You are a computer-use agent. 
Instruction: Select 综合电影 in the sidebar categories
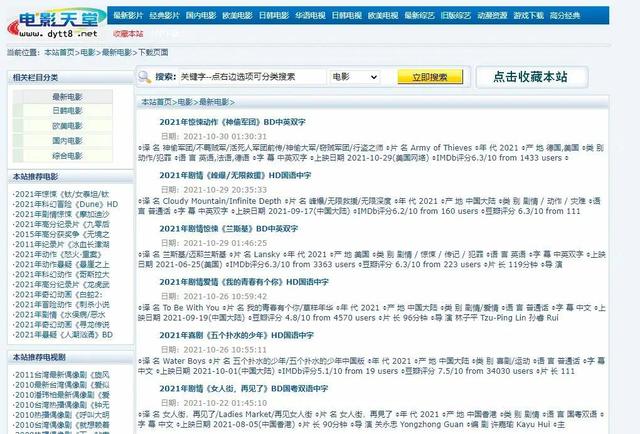67,156
